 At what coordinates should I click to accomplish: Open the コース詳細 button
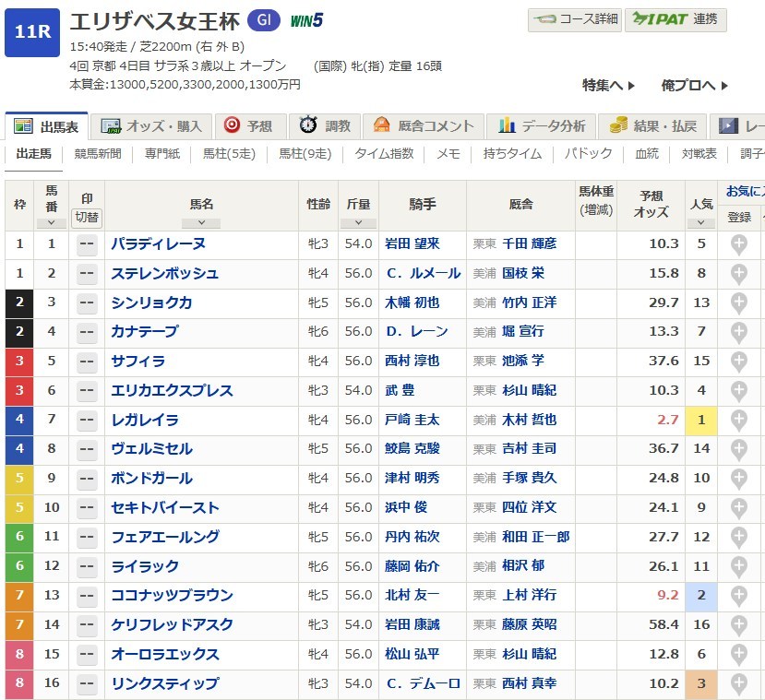[x=574, y=19]
